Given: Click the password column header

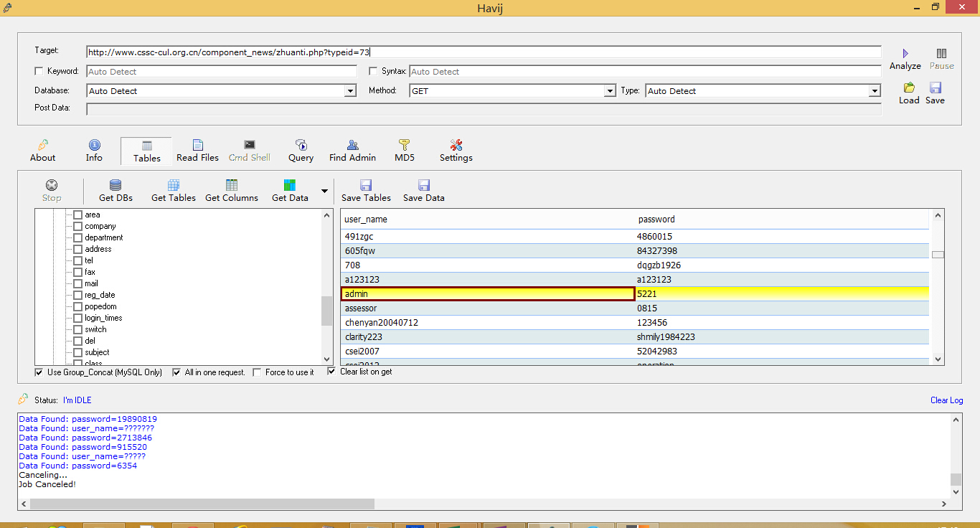Looking at the screenshot, I should (782, 219).
